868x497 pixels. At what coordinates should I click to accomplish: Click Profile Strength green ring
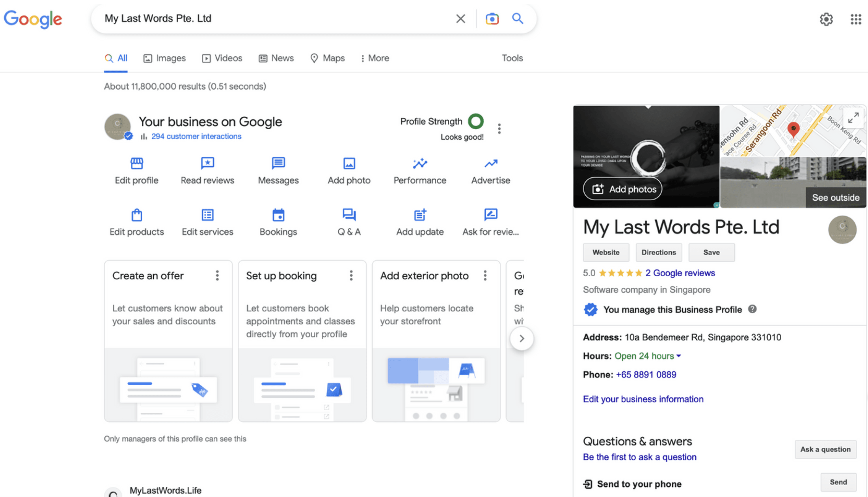click(476, 121)
